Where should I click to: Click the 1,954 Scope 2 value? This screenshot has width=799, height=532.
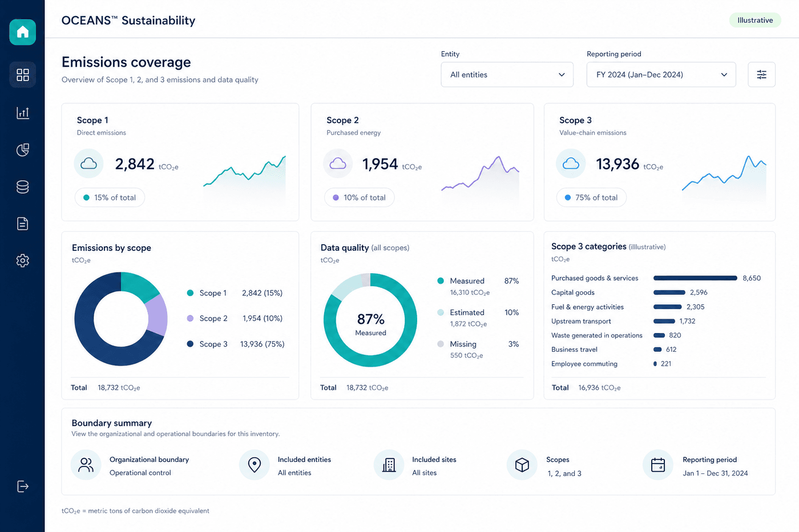point(380,164)
